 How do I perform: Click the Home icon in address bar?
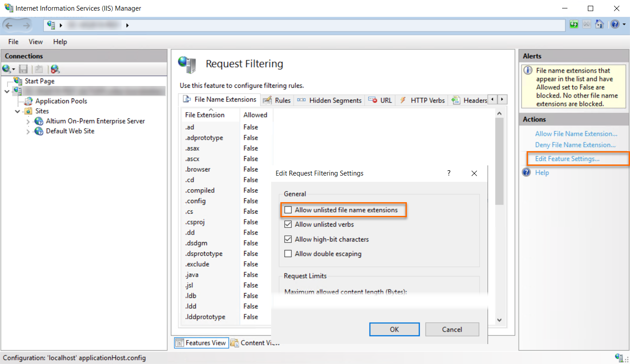click(599, 24)
